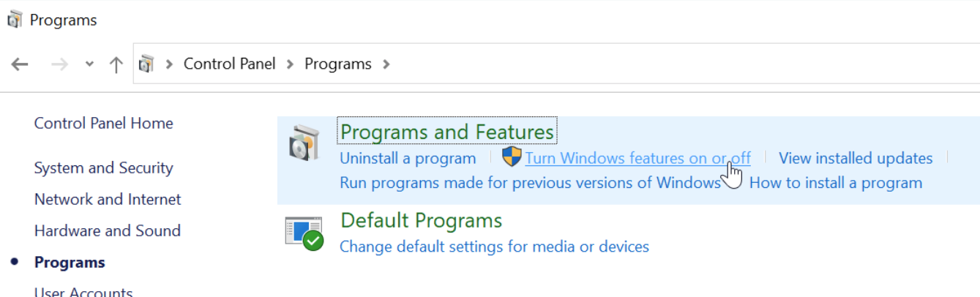Viewport: 980px width, 297px height.
Task: Go up one level with up arrow
Action: [116, 64]
